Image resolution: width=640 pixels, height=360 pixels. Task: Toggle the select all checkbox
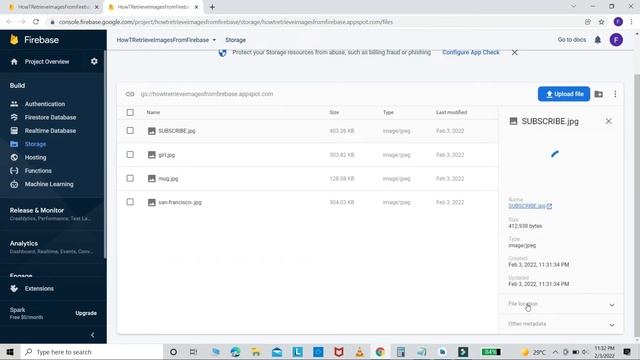130,112
